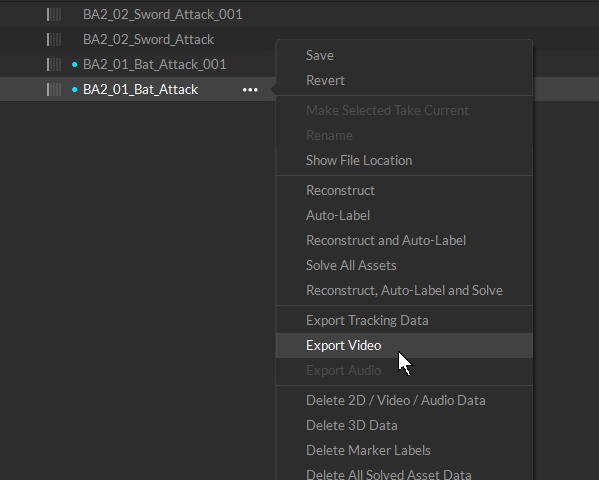Select the BA2_02_Sword_Attack take
The width and height of the screenshot is (599, 480).
coord(148,40)
